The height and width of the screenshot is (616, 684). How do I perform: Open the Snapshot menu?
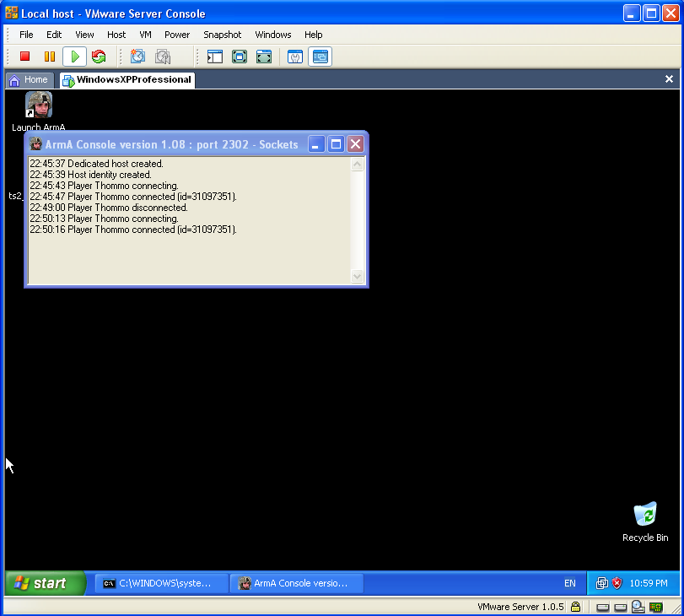tap(223, 35)
